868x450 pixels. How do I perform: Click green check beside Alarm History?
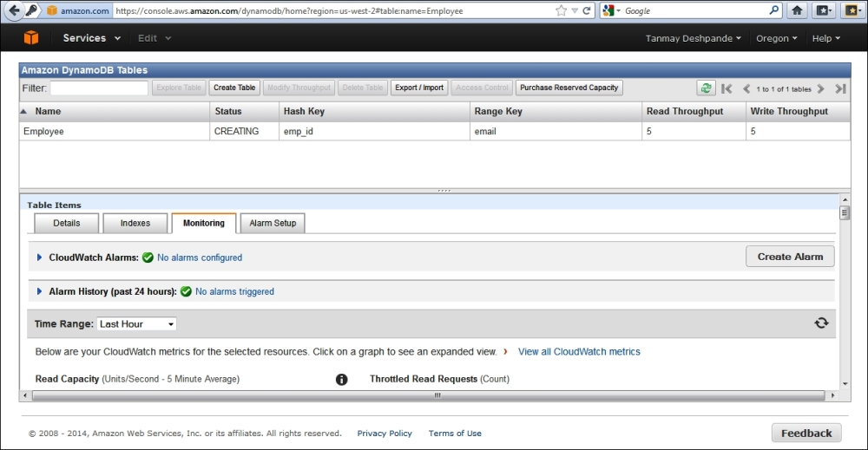[186, 291]
